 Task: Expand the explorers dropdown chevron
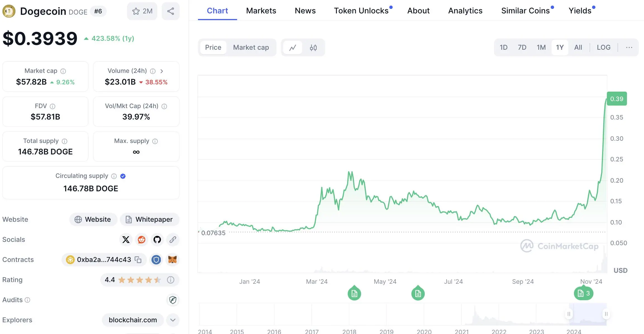tap(173, 320)
